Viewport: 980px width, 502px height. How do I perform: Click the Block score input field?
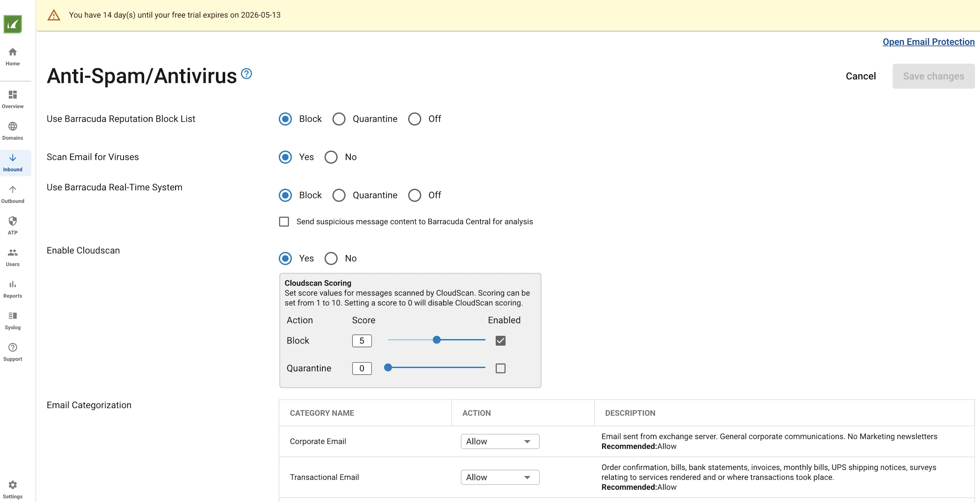362,341
